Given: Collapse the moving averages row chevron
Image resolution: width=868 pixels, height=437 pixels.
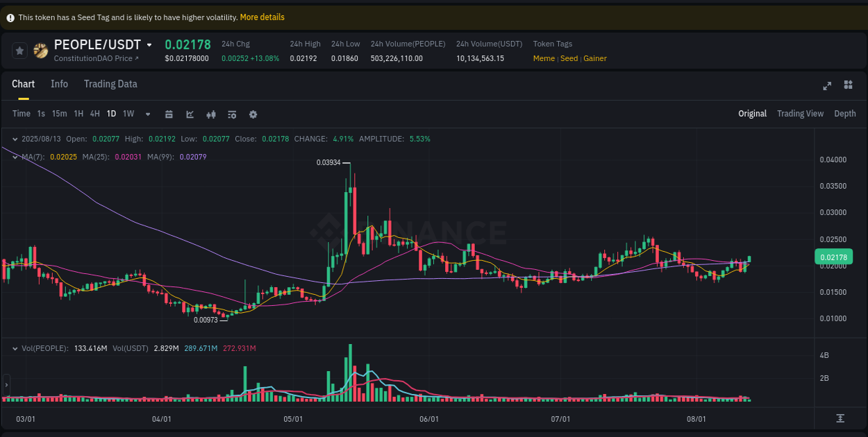Looking at the screenshot, I should point(15,157).
